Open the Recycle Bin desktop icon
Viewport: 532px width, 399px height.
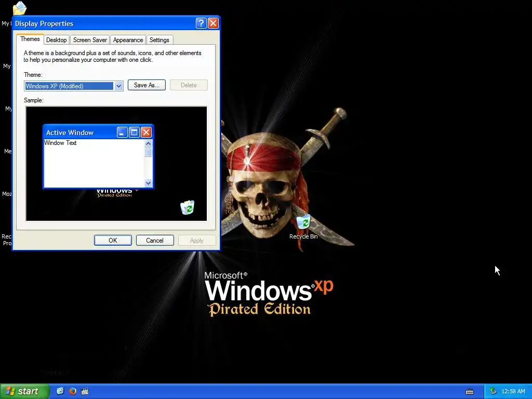point(303,227)
